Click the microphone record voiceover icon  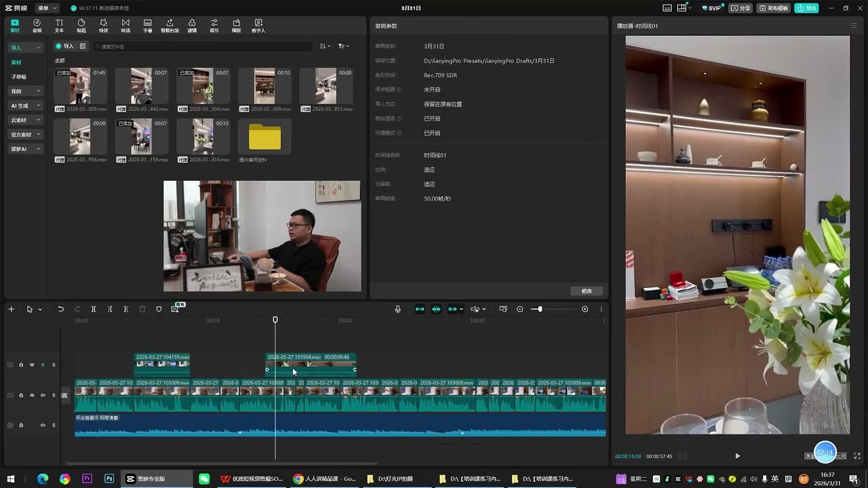(398, 309)
